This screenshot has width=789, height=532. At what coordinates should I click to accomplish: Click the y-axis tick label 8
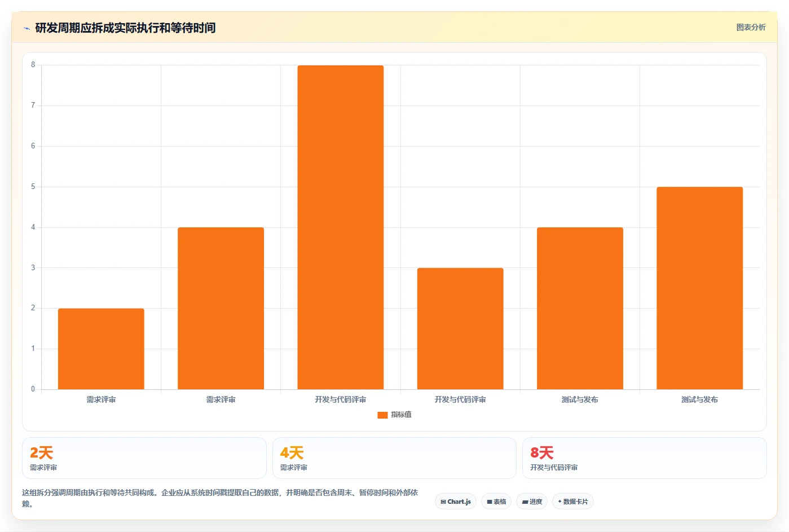(x=33, y=65)
